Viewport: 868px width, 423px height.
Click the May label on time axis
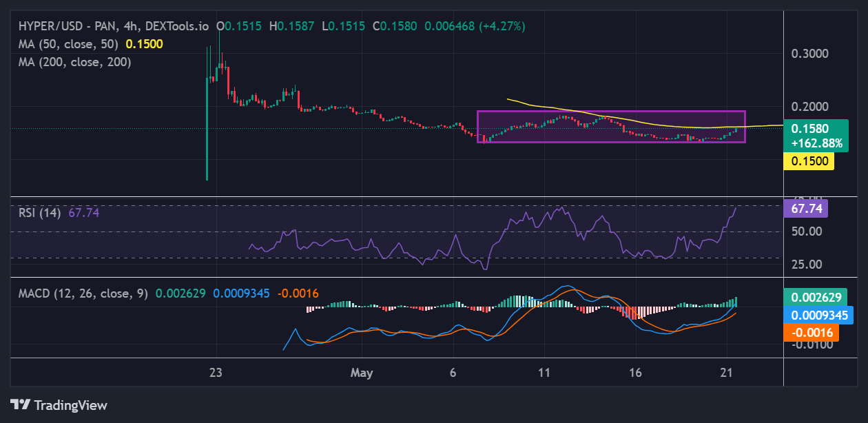click(x=361, y=373)
